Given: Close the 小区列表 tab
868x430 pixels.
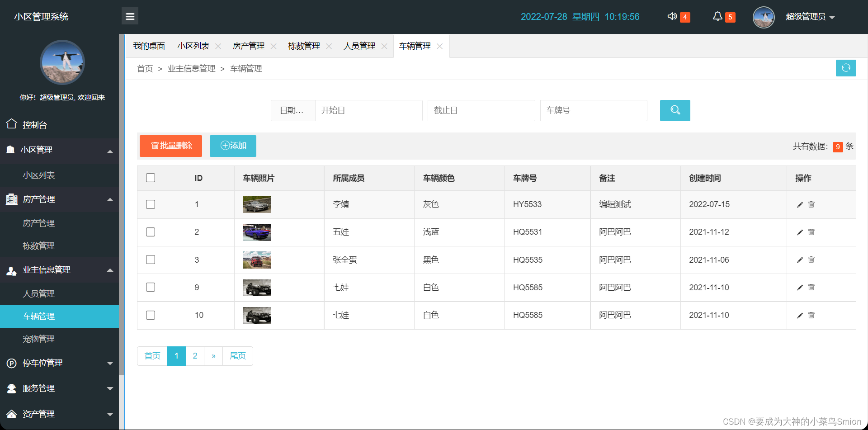Looking at the screenshot, I should tap(218, 46).
